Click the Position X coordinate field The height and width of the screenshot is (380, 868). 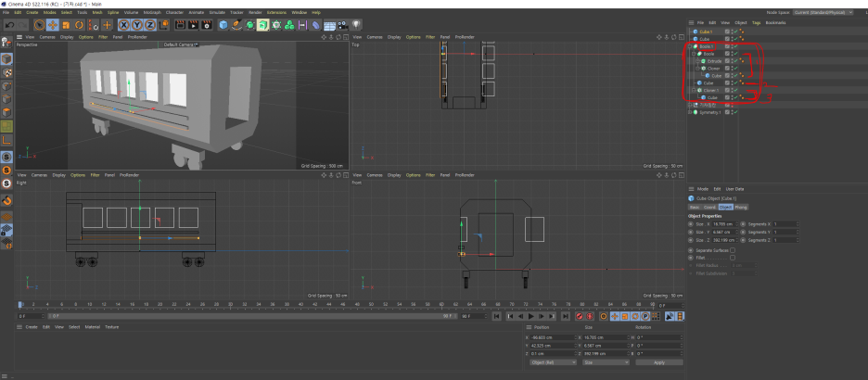[552, 337]
